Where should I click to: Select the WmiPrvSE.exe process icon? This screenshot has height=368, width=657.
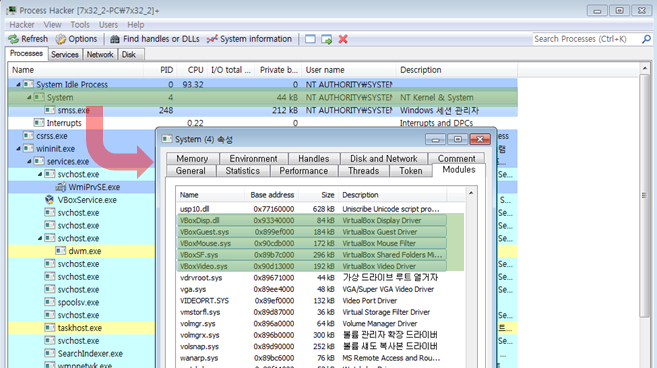pos(61,187)
